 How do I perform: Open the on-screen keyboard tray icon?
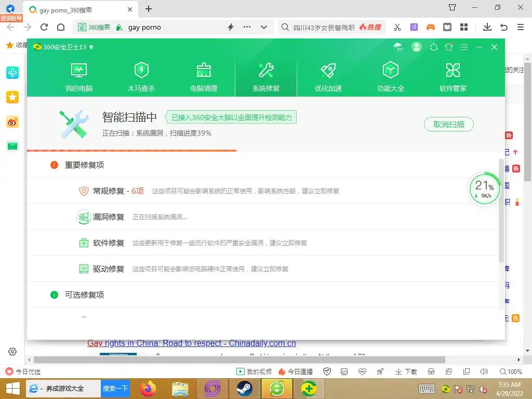(427, 389)
